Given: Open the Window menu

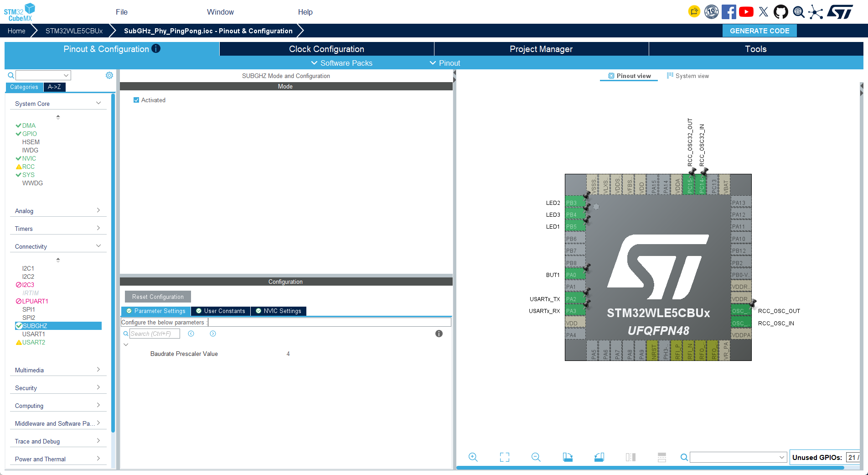Looking at the screenshot, I should click(x=220, y=12).
